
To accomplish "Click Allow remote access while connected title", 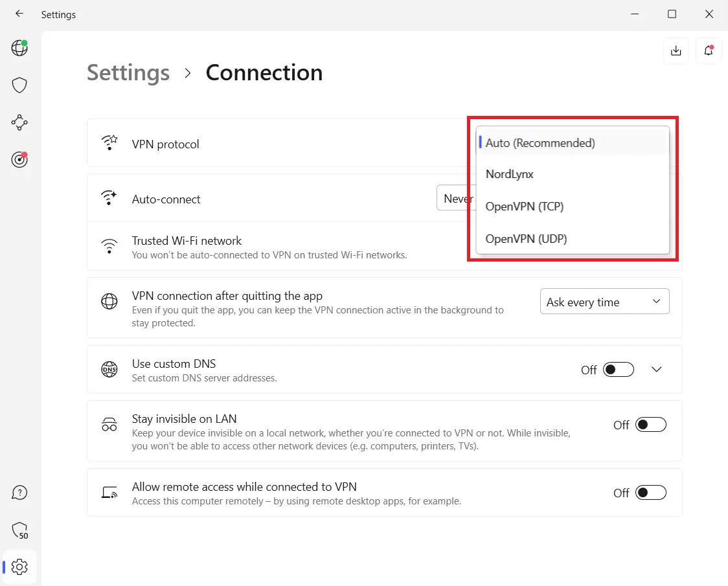I will click(x=244, y=487).
